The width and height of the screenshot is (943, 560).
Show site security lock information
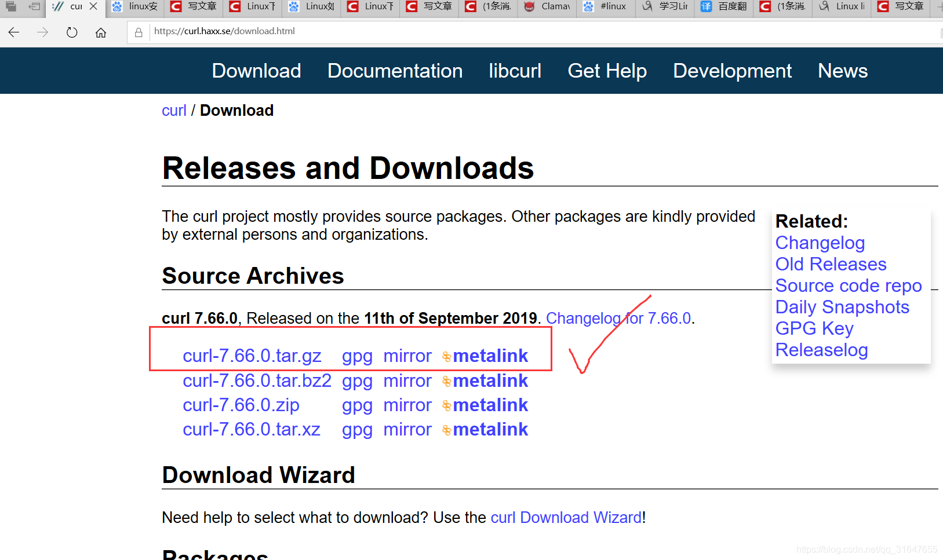pyautogui.click(x=139, y=32)
